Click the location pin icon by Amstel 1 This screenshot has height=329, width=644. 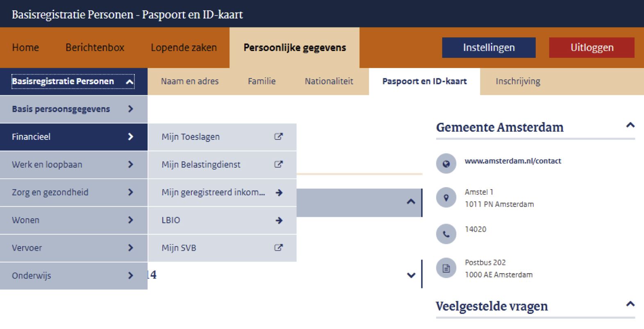click(446, 198)
